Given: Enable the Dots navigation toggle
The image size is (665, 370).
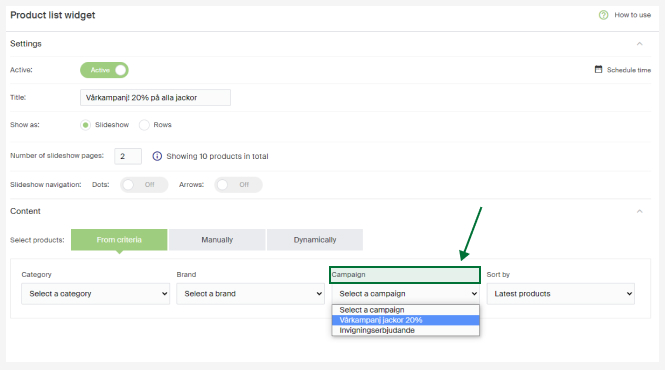Looking at the screenshot, I should 144,185.
